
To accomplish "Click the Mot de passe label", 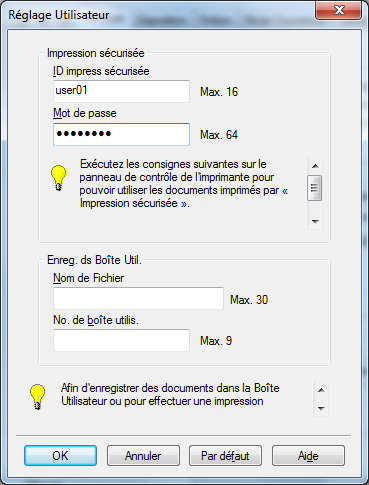I will pyautogui.click(x=85, y=113).
